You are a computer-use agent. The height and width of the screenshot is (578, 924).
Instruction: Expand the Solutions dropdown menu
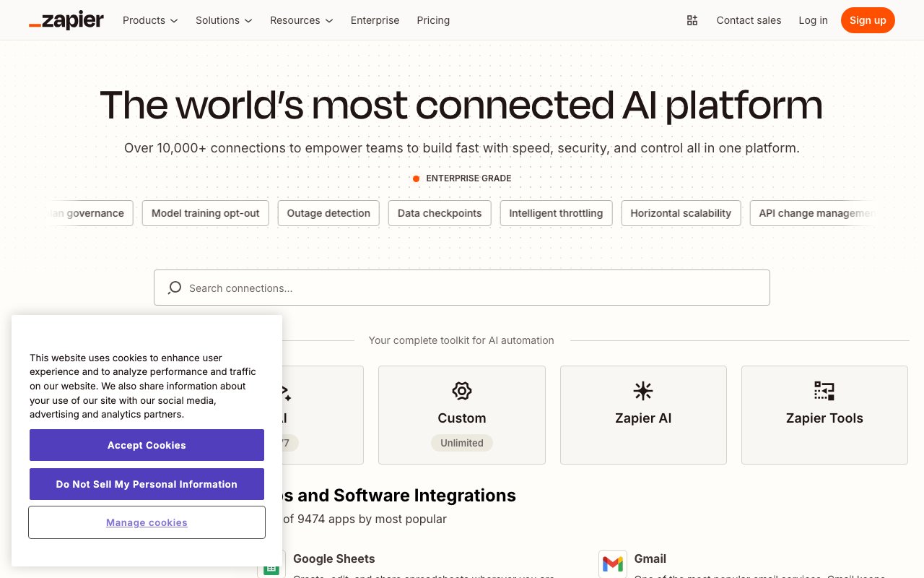point(224,20)
